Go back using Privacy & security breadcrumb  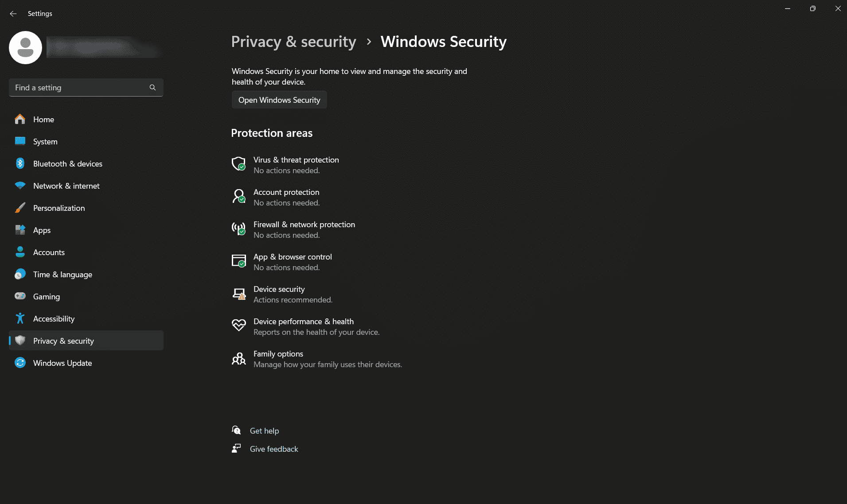tap(293, 42)
